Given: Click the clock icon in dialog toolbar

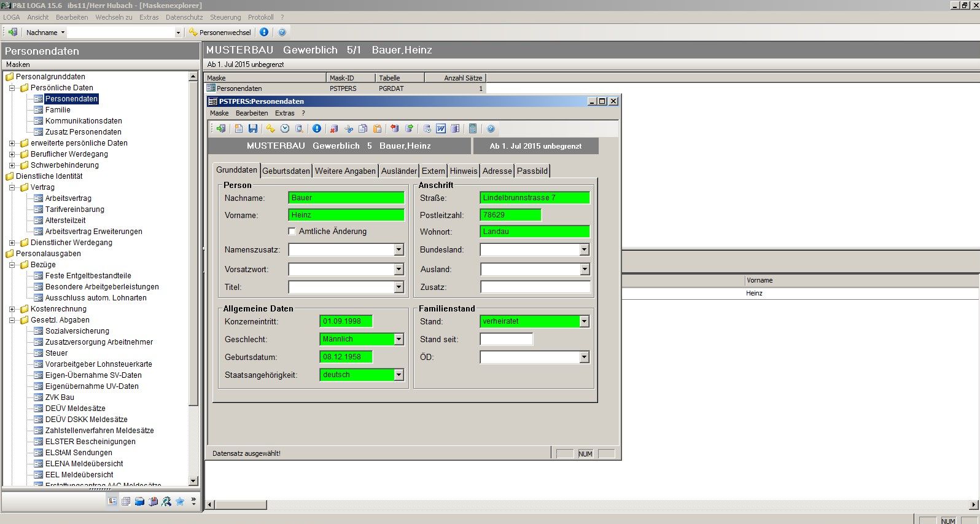Looking at the screenshot, I should click(285, 128).
